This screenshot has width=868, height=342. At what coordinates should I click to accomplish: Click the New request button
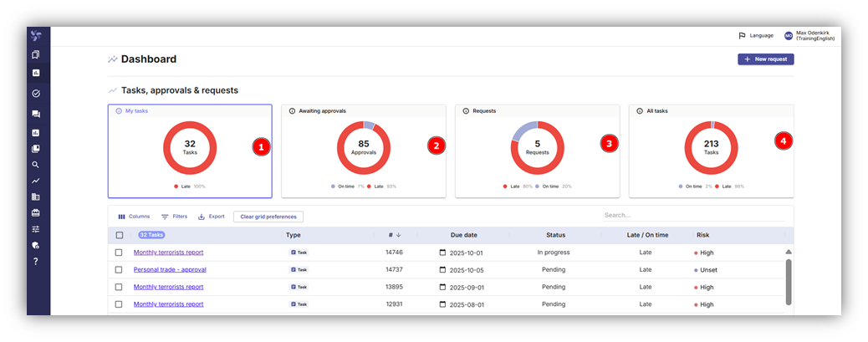coord(766,59)
